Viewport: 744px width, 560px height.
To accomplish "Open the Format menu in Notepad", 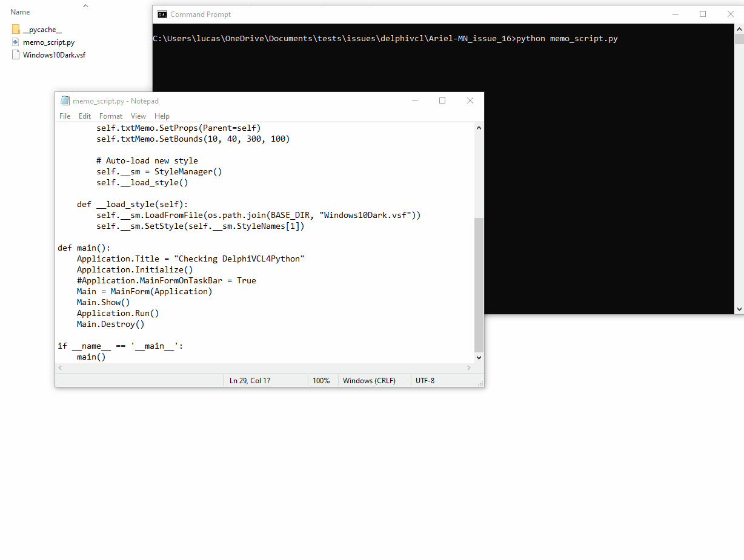I will click(x=111, y=116).
